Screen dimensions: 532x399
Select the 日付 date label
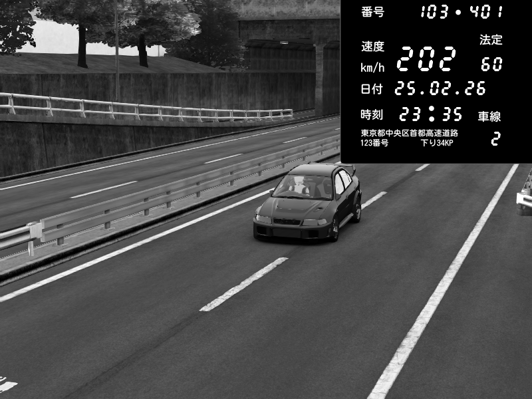coord(372,89)
